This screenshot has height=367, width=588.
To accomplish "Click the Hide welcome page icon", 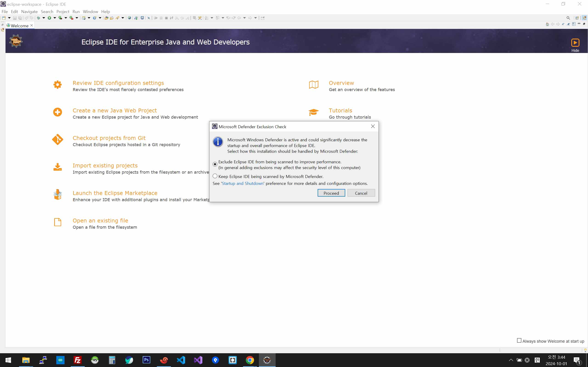I will tap(575, 43).
